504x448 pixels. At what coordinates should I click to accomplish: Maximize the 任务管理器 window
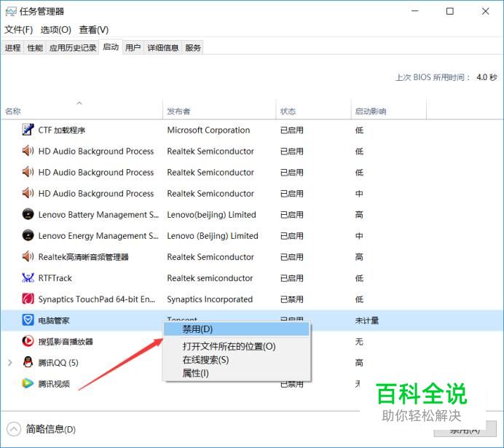(x=450, y=12)
